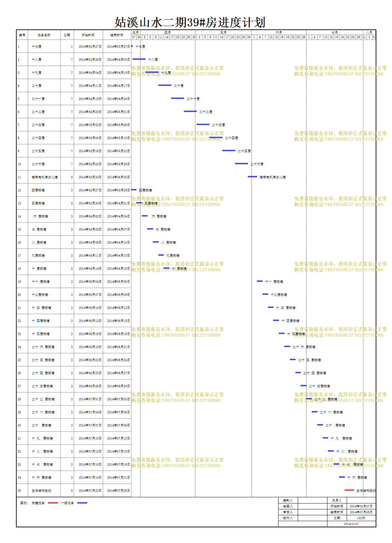This screenshot has width=392, height=543.
Task: Click the blue Gantt bar for 二十二层
Action: [x=190, y=111]
